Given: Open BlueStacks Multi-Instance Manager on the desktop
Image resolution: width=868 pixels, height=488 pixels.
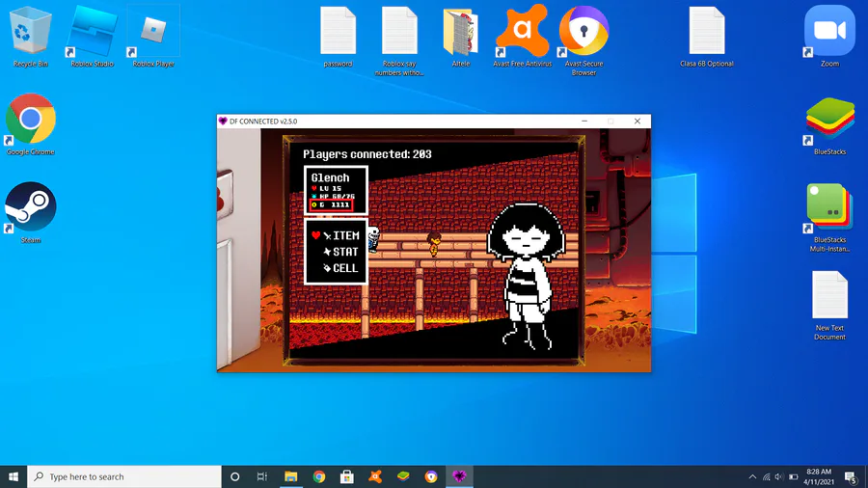Looking at the screenshot, I should pyautogui.click(x=829, y=217).
